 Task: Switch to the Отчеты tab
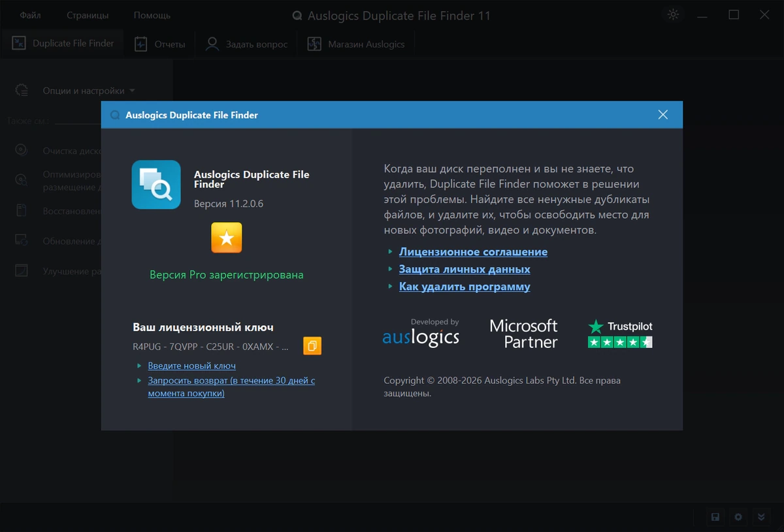161,44
